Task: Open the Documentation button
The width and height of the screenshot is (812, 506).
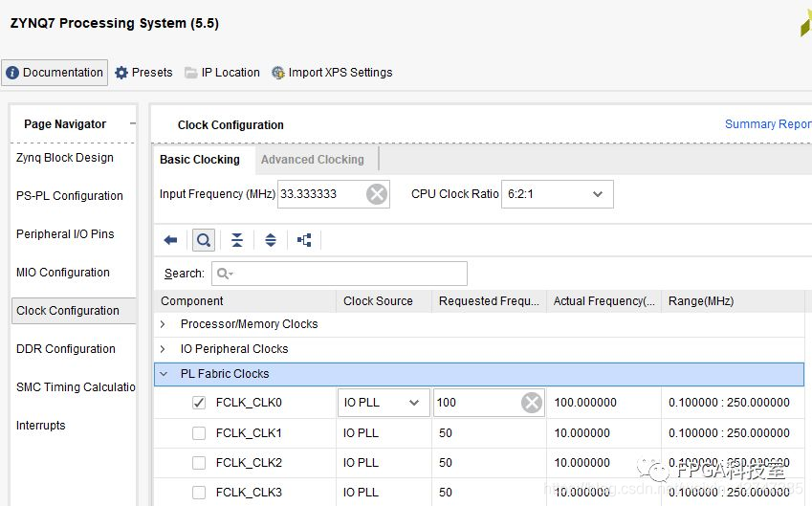Action: tap(55, 73)
